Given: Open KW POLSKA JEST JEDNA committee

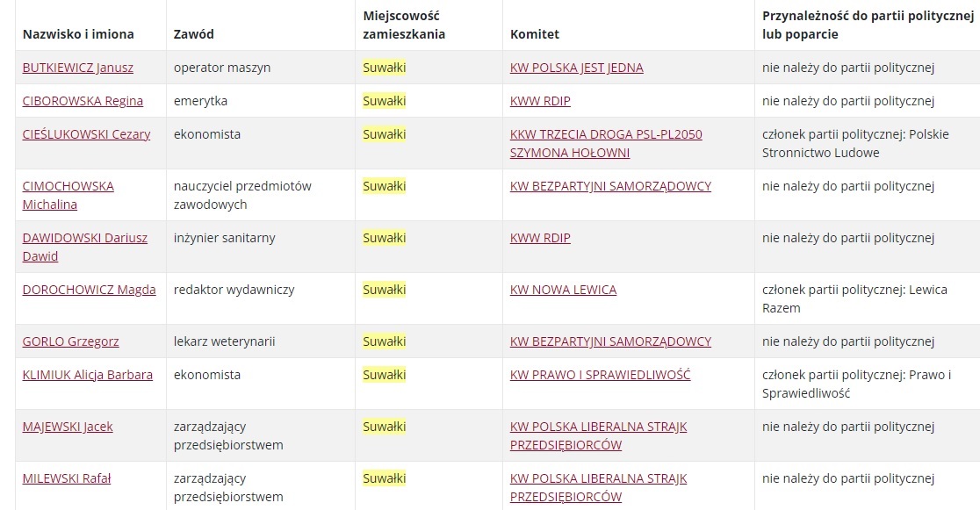Looking at the screenshot, I should point(576,68).
